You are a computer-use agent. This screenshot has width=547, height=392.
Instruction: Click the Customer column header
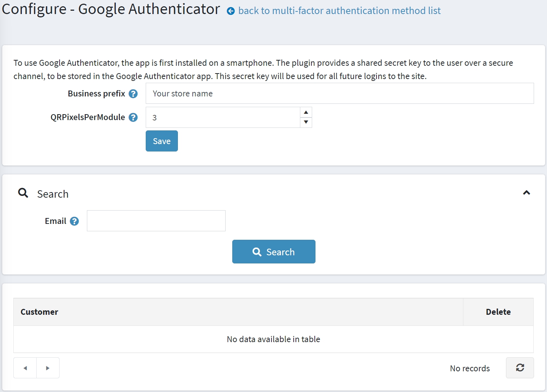click(x=40, y=312)
